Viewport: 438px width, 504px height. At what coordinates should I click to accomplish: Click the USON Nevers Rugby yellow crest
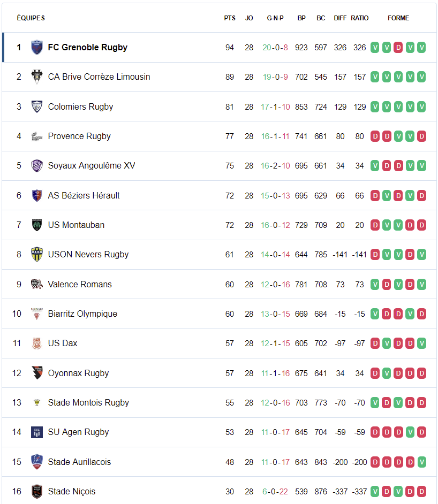(37, 254)
